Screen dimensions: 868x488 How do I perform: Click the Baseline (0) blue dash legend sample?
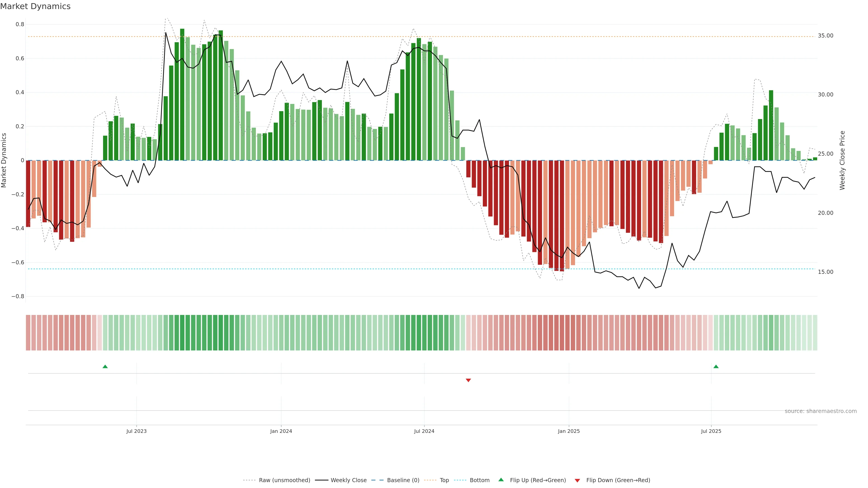point(377,480)
